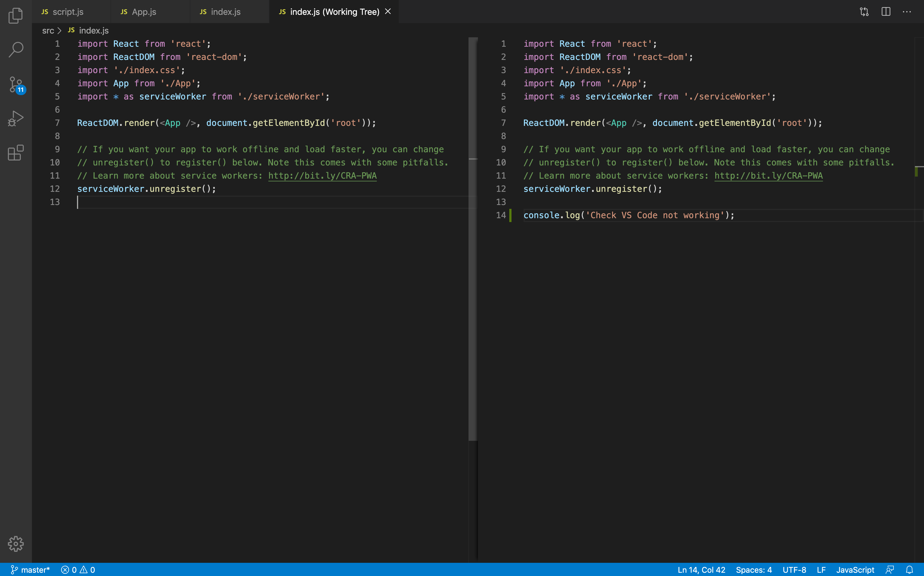Open indentation selector via Spaces: 4
The width and height of the screenshot is (924, 576).
754,569
